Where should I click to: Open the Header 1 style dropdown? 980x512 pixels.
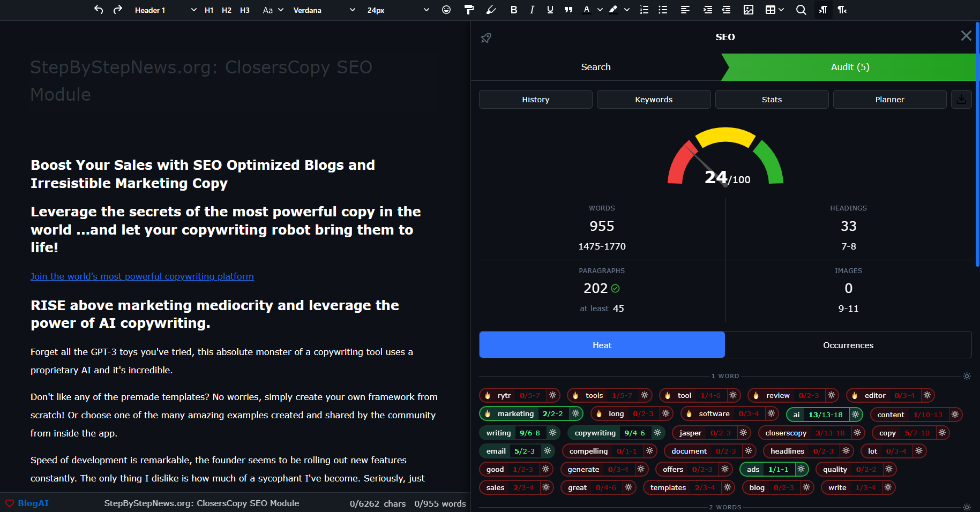click(166, 10)
